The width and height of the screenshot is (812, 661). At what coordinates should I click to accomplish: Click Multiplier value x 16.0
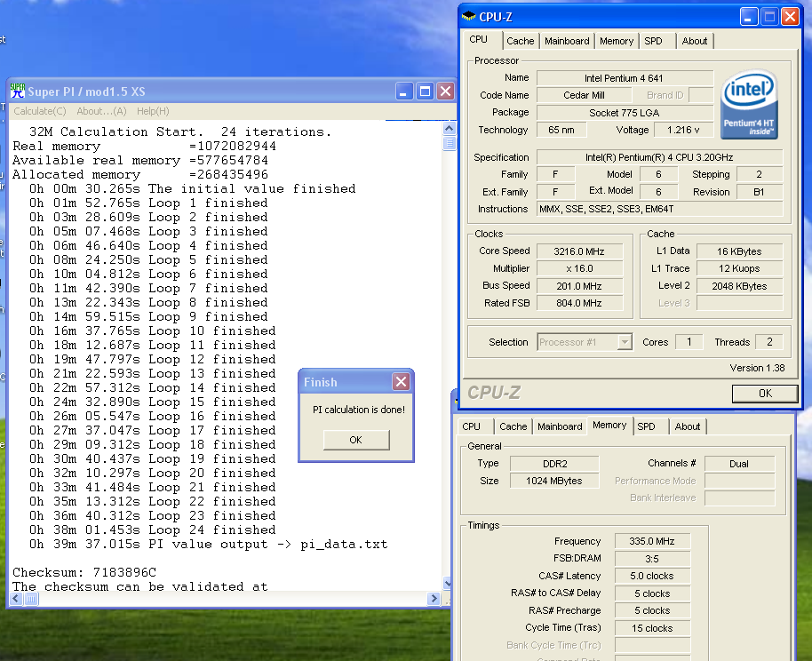point(579,268)
